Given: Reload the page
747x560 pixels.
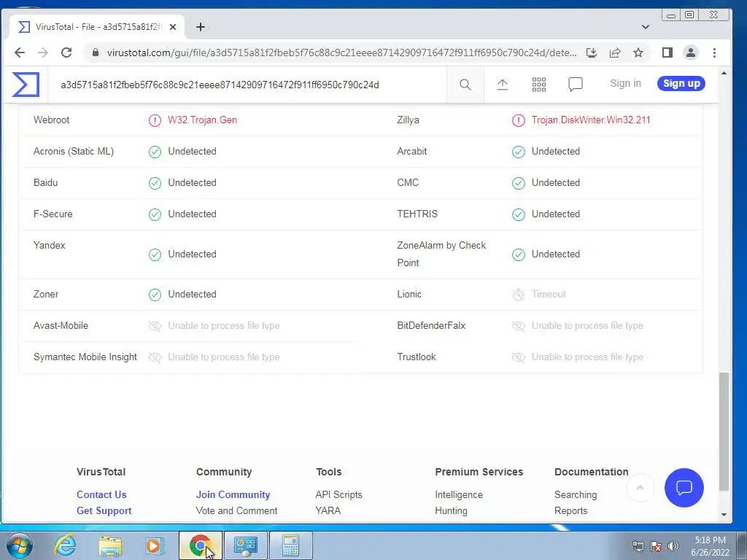Looking at the screenshot, I should click(66, 52).
